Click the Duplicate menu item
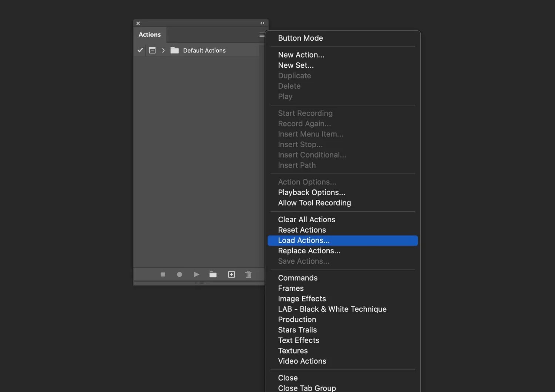 point(343,75)
